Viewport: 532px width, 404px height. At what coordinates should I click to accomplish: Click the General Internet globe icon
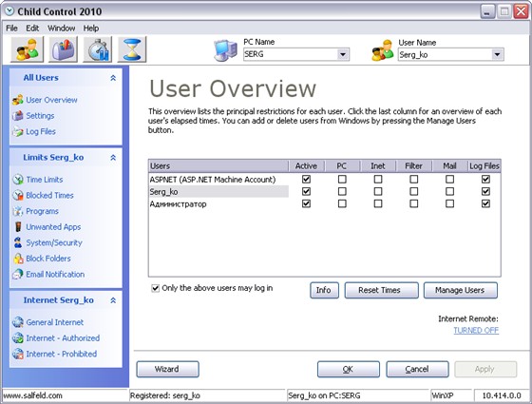tap(18, 322)
